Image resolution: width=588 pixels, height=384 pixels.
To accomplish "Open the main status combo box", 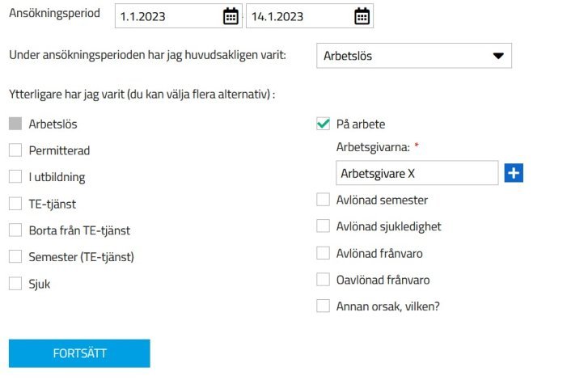I will click(414, 56).
